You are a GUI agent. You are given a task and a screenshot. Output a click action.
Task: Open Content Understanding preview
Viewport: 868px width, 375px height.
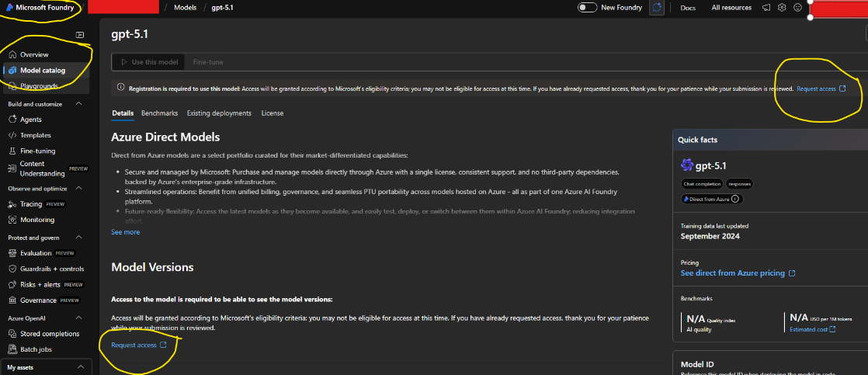coord(44,169)
